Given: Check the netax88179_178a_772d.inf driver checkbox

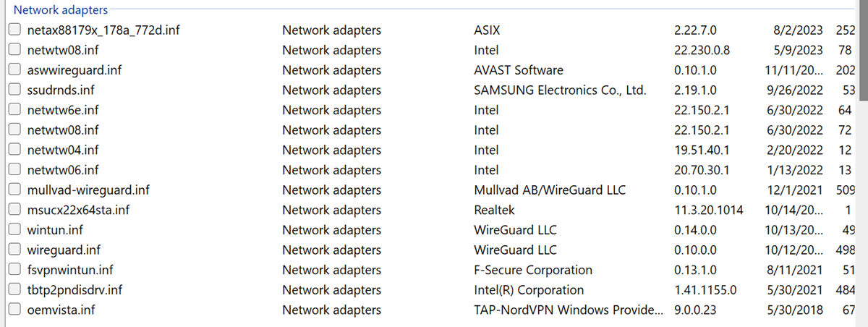Looking at the screenshot, I should coord(14,30).
